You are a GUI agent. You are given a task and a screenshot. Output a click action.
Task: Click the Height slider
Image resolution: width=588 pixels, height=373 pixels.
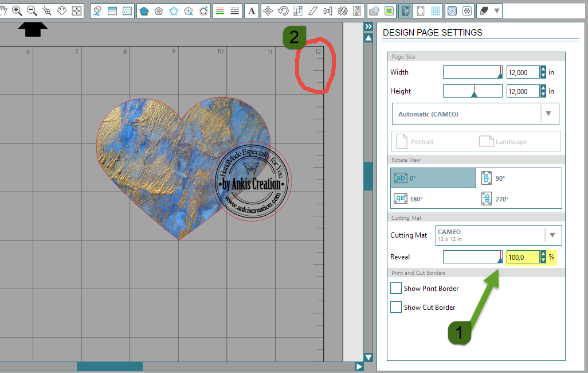click(x=472, y=91)
